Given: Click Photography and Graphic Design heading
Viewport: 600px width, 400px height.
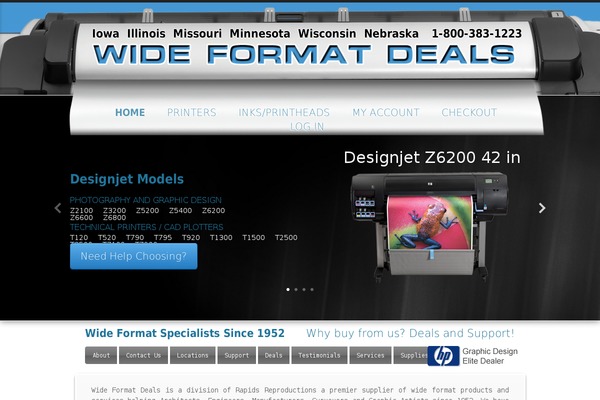Looking at the screenshot, I should coord(145,200).
